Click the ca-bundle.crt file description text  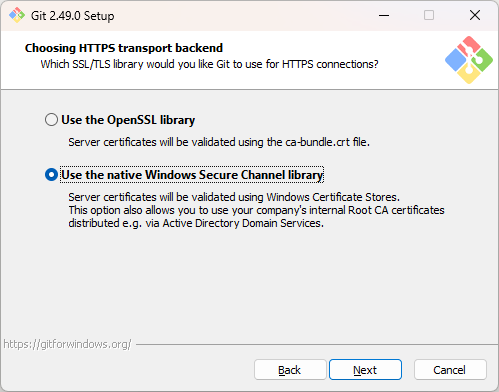pyautogui.click(x=219, y=142)
